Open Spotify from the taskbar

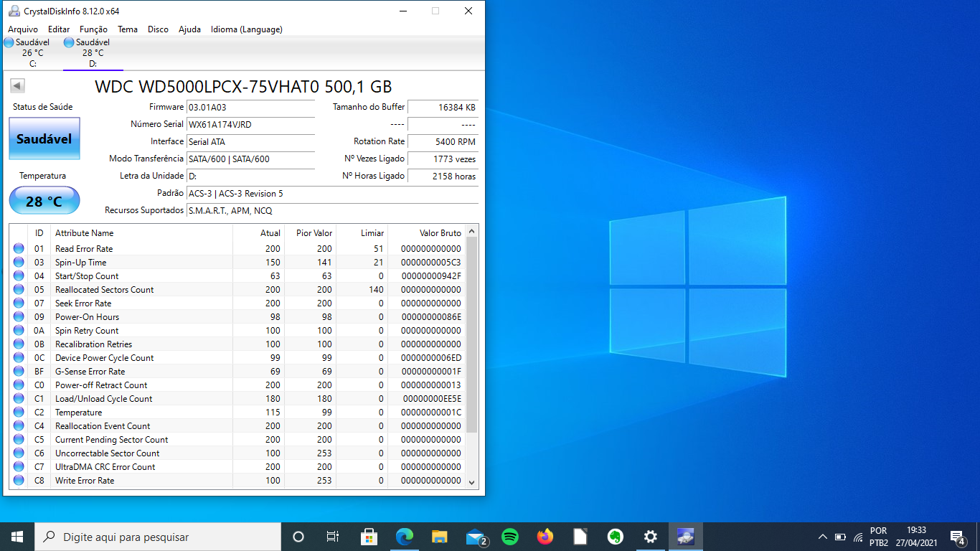point(510,537)
